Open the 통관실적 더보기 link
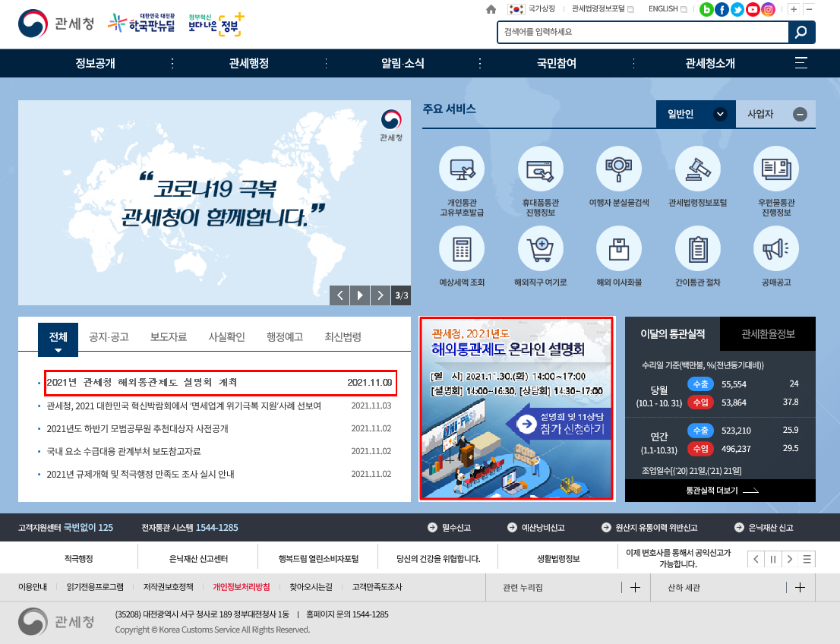The height and width of the screenshot is (644, 840). coord(720,491)
